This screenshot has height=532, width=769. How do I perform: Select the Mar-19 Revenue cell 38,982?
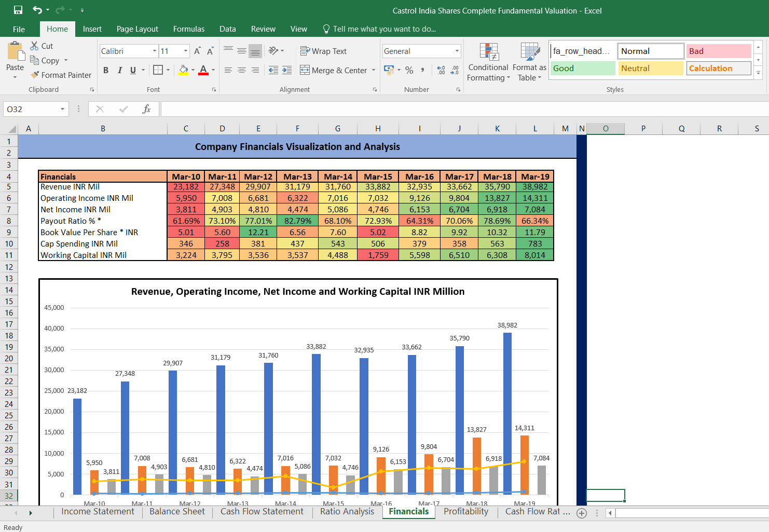pos(535,187)
